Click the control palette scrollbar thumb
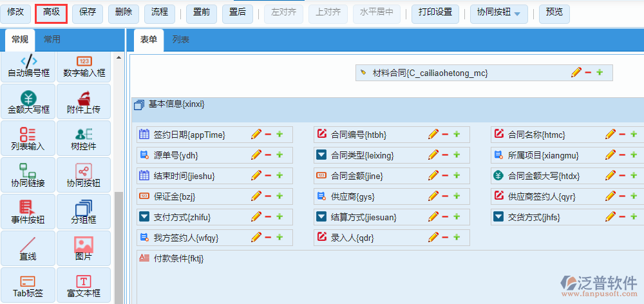 coord(118,248)
